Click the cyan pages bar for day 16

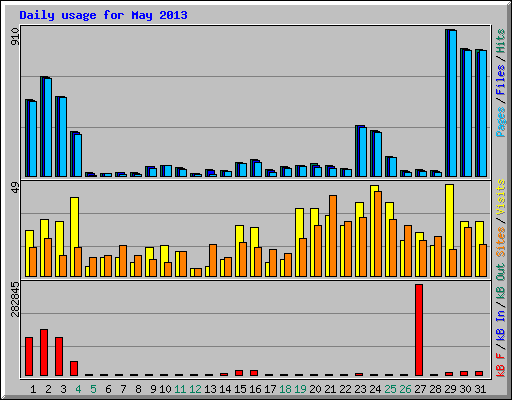258,170
